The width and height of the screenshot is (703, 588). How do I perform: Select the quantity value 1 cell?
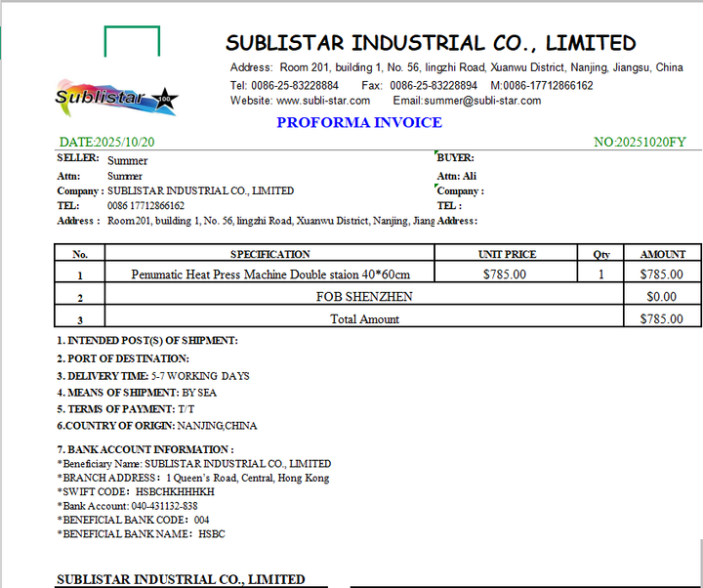(601, 274)
